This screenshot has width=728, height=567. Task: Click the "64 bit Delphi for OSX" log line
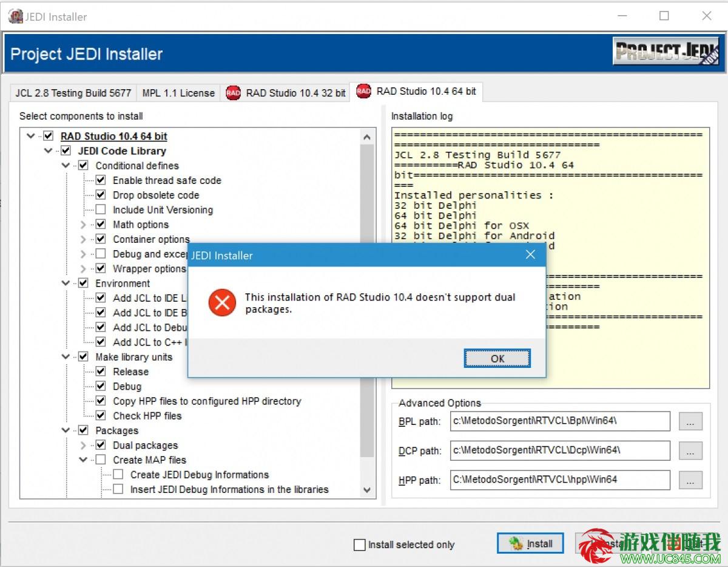point(461,225)
